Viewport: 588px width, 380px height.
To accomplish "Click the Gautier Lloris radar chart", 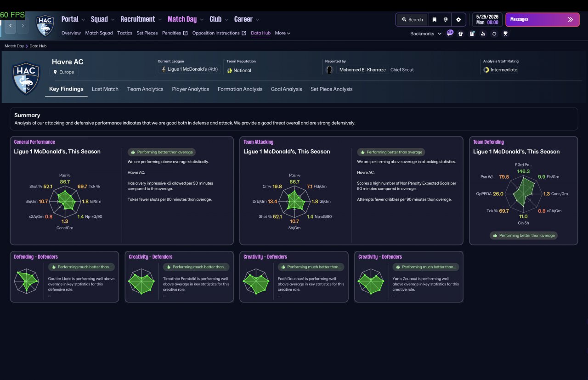I will [x=26, y=282].
